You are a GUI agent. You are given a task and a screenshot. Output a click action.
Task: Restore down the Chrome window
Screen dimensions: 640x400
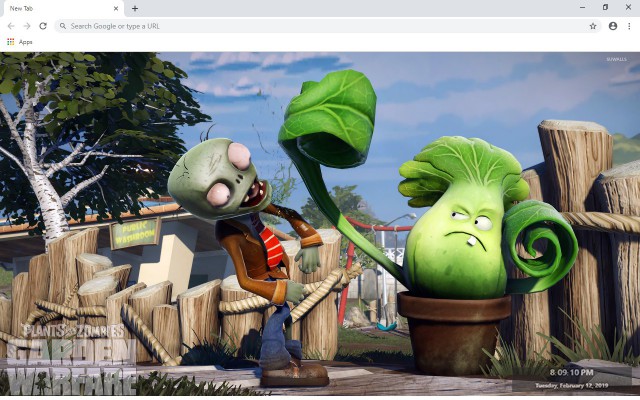[x=605, y=7]
